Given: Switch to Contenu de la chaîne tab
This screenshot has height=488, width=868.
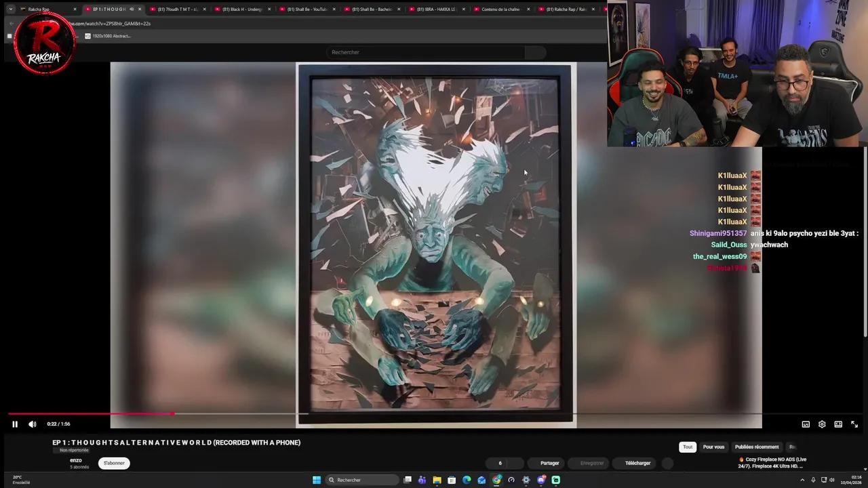Looking at the screenshot, I should (x=502, y=9).
